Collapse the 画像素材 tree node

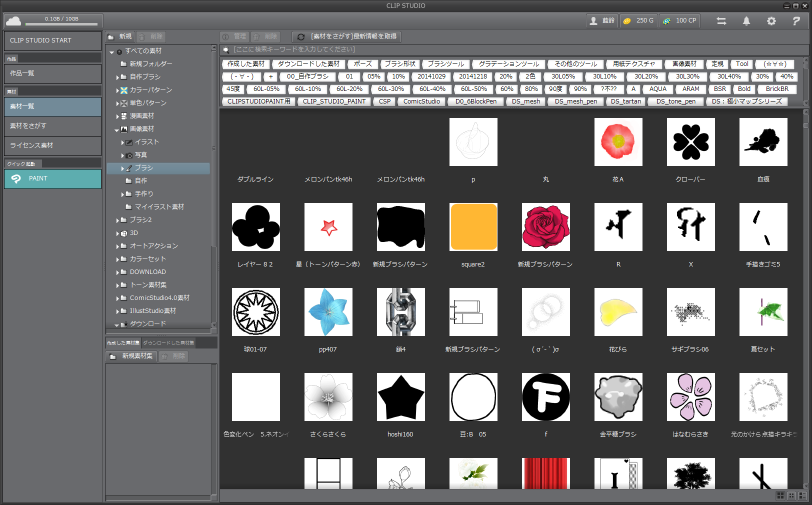117,129
